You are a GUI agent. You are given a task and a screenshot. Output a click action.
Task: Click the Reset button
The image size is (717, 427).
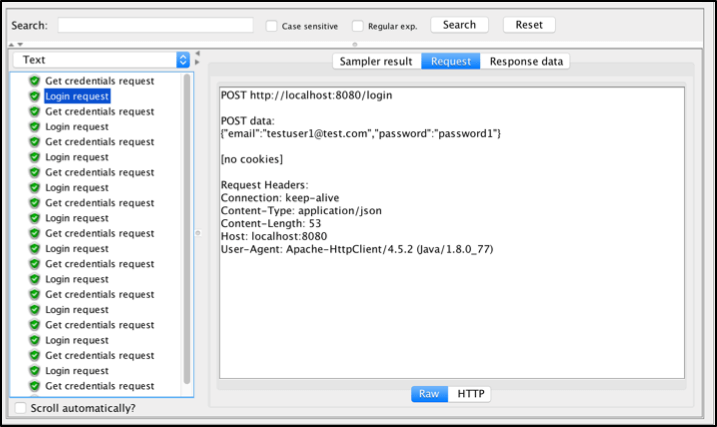point(529,25)
